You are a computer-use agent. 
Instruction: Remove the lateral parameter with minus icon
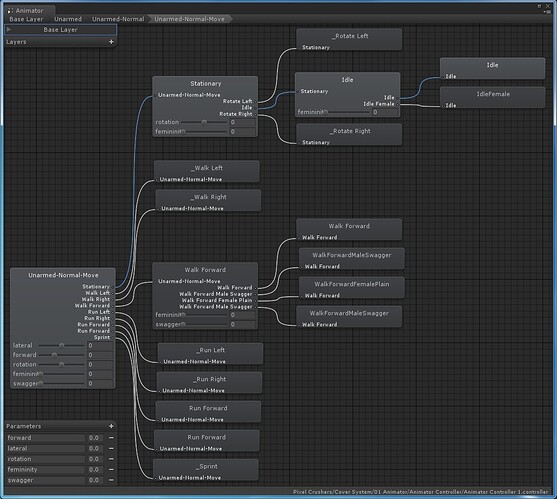(111, 449)
